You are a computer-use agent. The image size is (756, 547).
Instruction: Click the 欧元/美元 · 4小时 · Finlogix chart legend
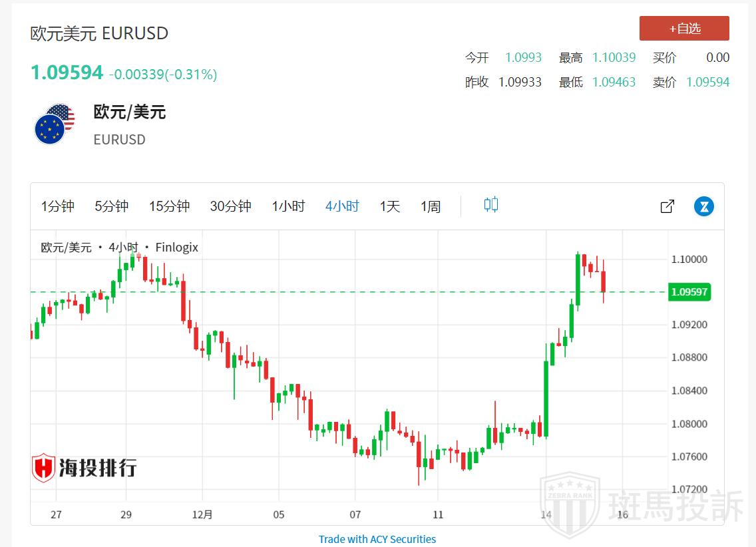120,248
